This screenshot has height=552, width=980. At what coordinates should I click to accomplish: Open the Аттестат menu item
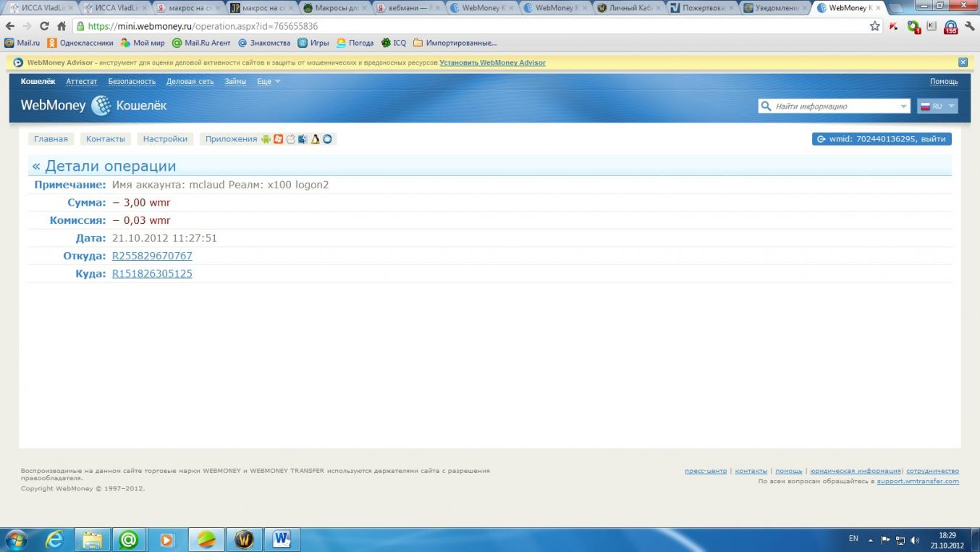[x=81, y=82]
